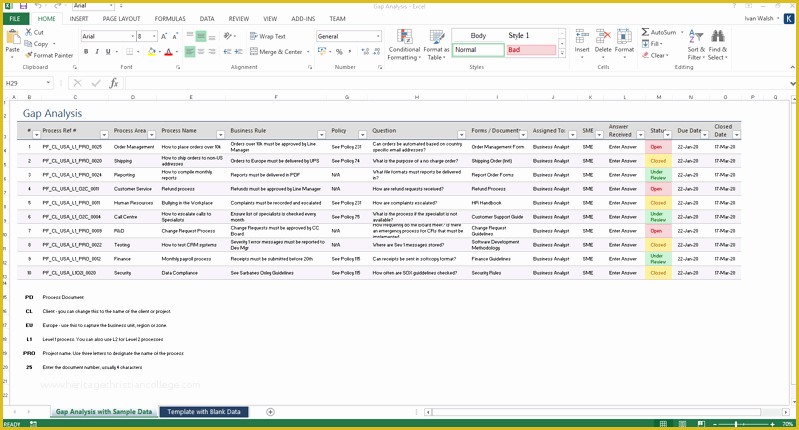Open the General number format dropdown
Image resolution: width=799 pixels, height=430 pixels.
coord(378,36)
